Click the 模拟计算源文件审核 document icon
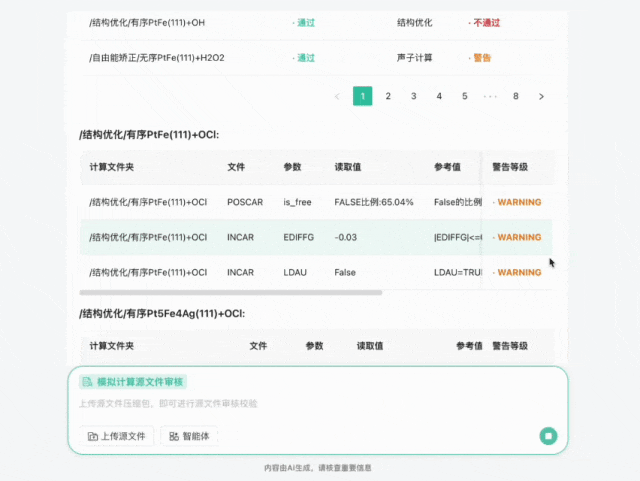Image resolution: width=640 pixels, height=481 pixels. 87,382
